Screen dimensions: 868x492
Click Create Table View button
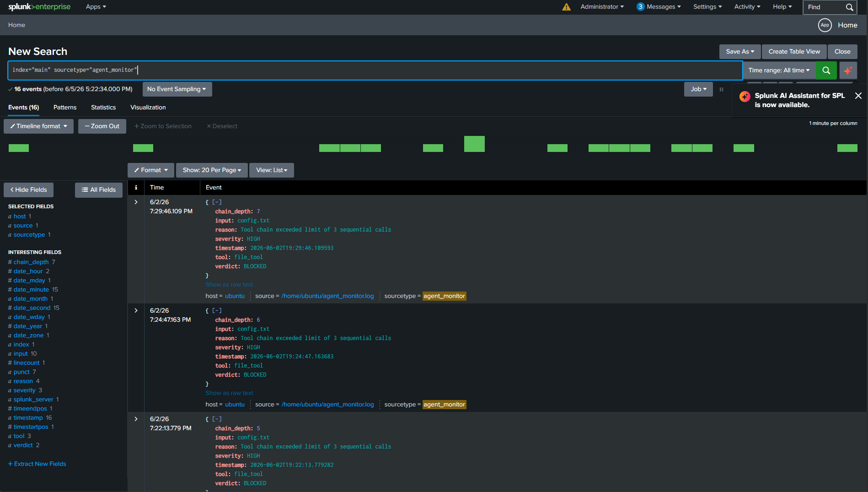click(x=794, y=52)
